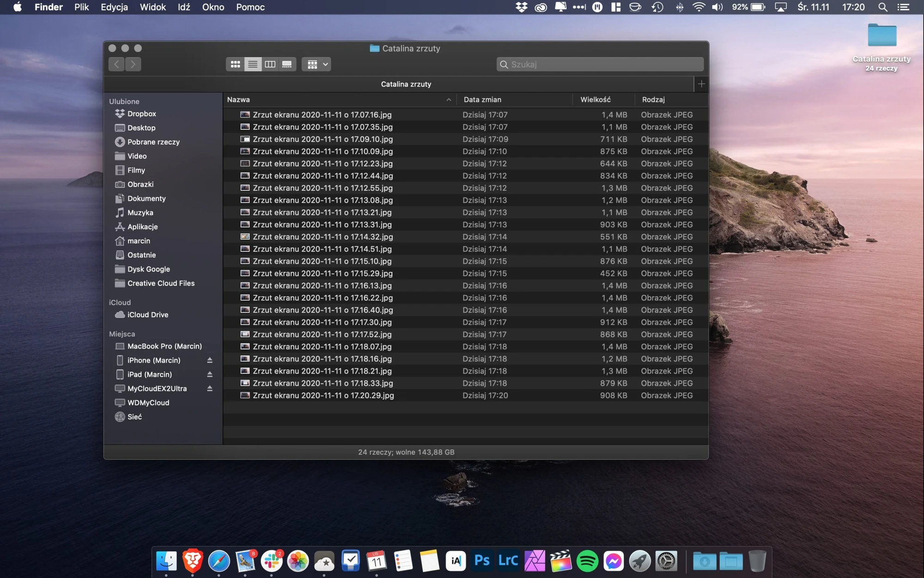
Task: Sort by the Data zmian column
Action: pos(515,99)
